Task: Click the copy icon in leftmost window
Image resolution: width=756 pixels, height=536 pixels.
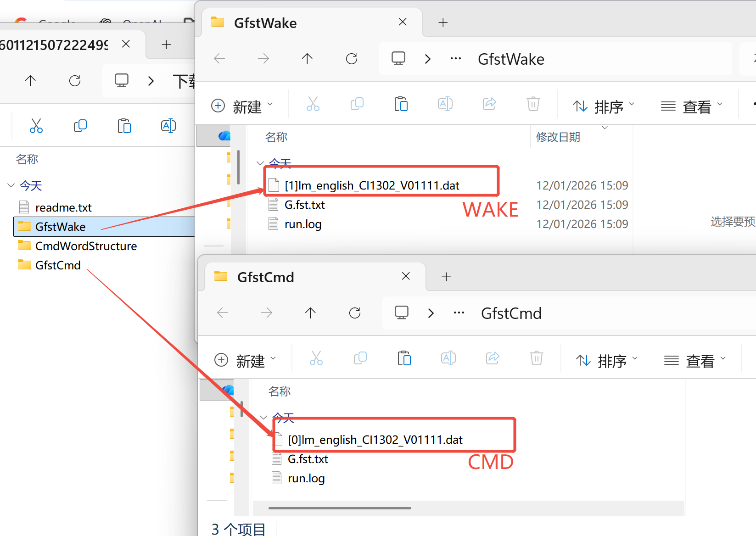Action: tap(80, 126)
